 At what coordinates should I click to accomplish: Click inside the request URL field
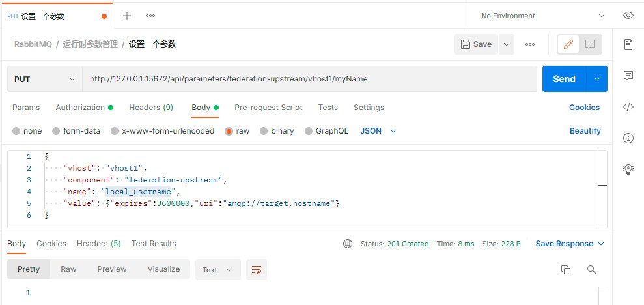point(309,79)
